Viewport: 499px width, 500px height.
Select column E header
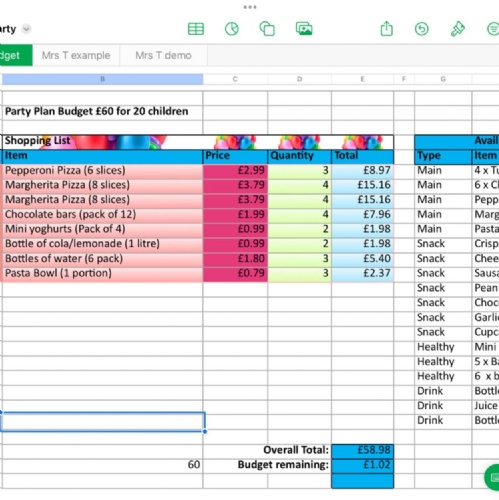362,79
